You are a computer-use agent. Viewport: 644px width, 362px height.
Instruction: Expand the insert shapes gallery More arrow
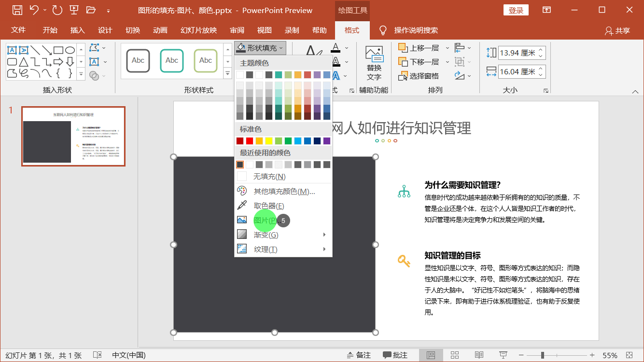(x=81, y=74)
